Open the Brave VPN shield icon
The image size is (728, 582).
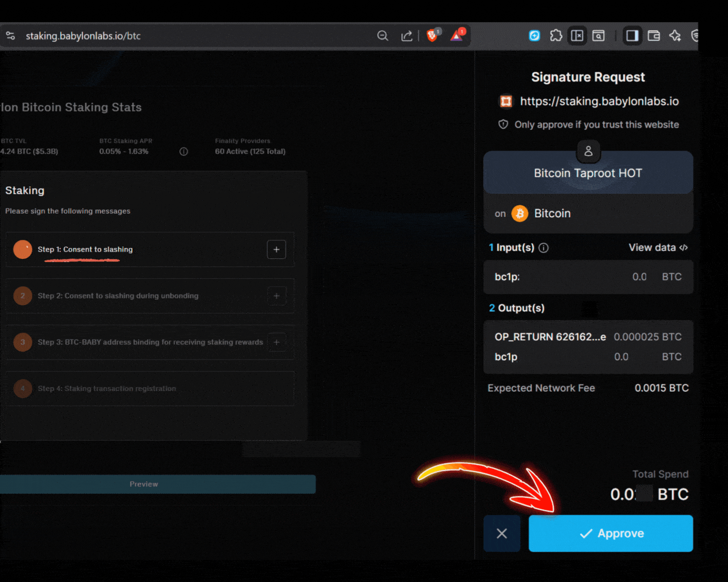[696, 35]
